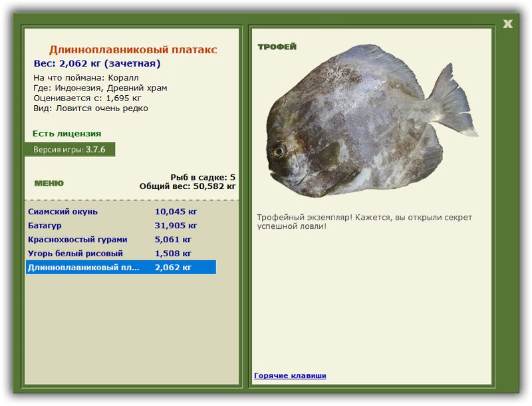Click the 10,045 кг weight value
Image resolution: width=532 pixels, height=406 pixels.
point(176,212)
